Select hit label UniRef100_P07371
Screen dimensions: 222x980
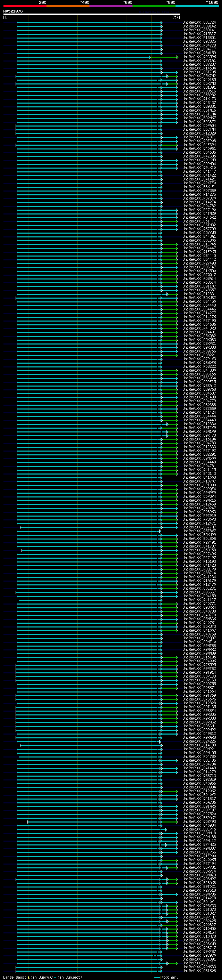coord(199,137)
